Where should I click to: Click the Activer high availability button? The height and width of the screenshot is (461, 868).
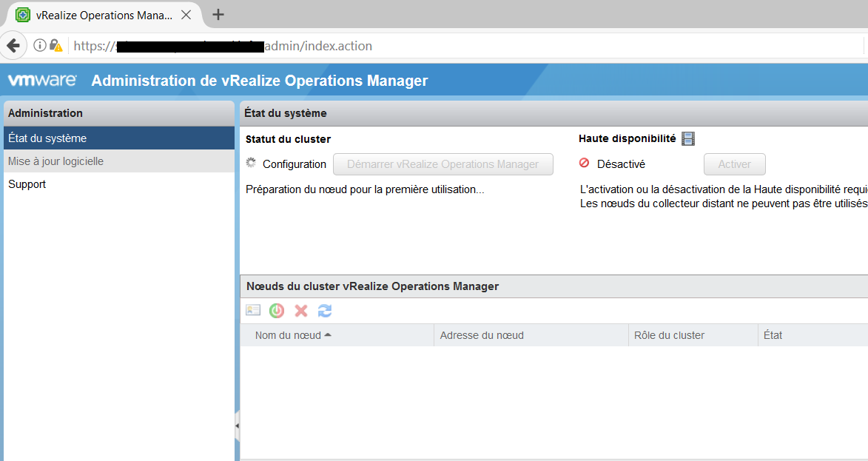tap(735, 164)
